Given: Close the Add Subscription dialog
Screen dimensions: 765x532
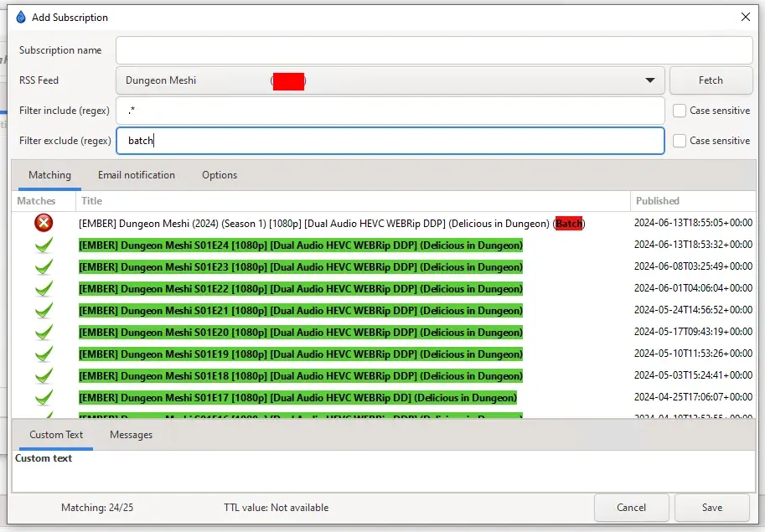Looking at the screenshot, I should 746,17.
